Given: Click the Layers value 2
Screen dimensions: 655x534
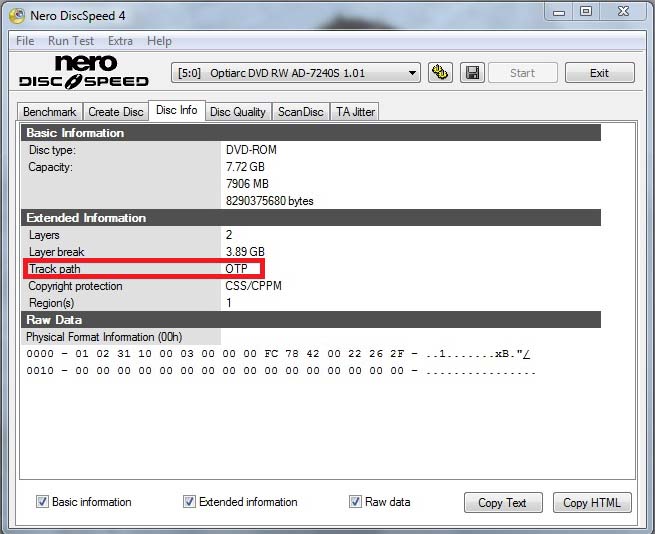Looking at the screenshot, I should tap(229, 235).
